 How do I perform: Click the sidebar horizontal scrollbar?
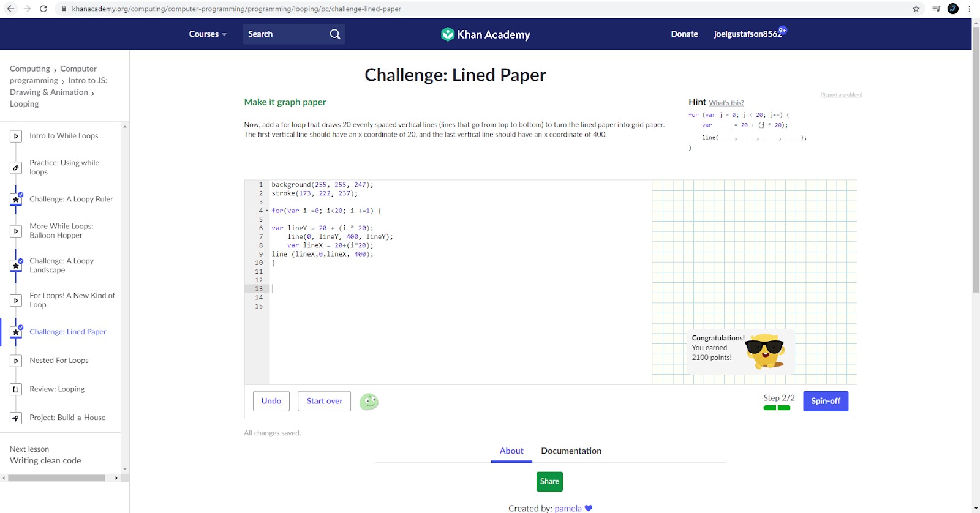coord(56,478)
